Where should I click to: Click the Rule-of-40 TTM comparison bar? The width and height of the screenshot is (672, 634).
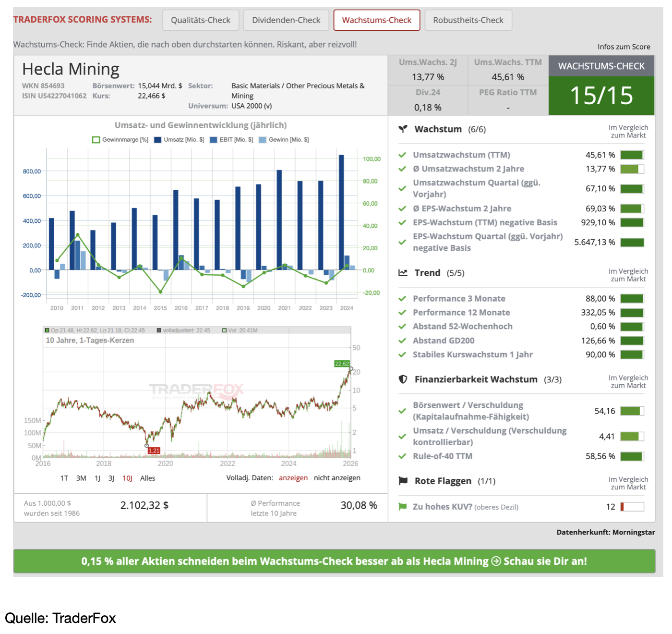(632, 456)
